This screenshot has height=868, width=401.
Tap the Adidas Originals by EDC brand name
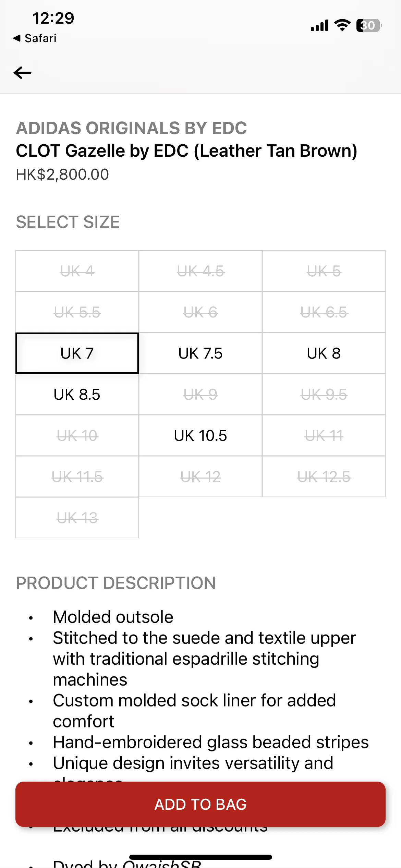coord(132,128)
